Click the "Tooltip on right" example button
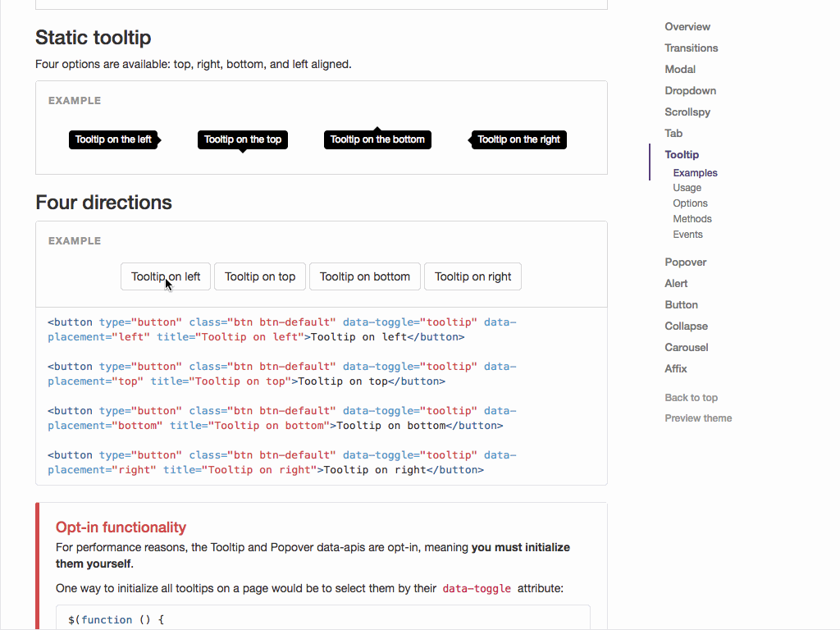Viewport: 840px width, 630px height. click(x=472, y=276)
